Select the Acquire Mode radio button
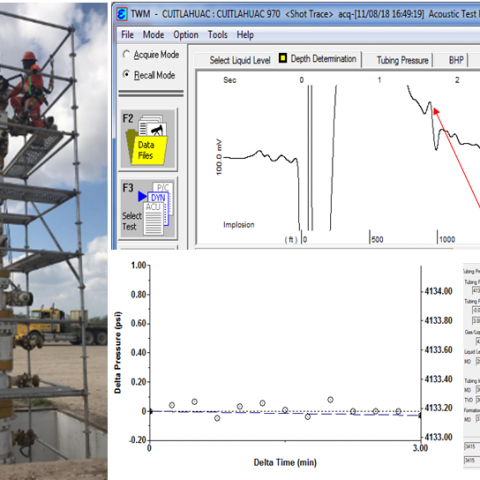The width and height of the screenshot is (480, 480). point(126,54)
